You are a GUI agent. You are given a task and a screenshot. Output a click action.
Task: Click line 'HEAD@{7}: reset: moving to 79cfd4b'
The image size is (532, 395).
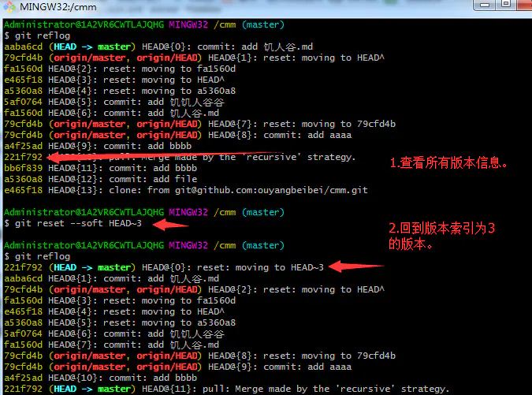click(200, 124)
